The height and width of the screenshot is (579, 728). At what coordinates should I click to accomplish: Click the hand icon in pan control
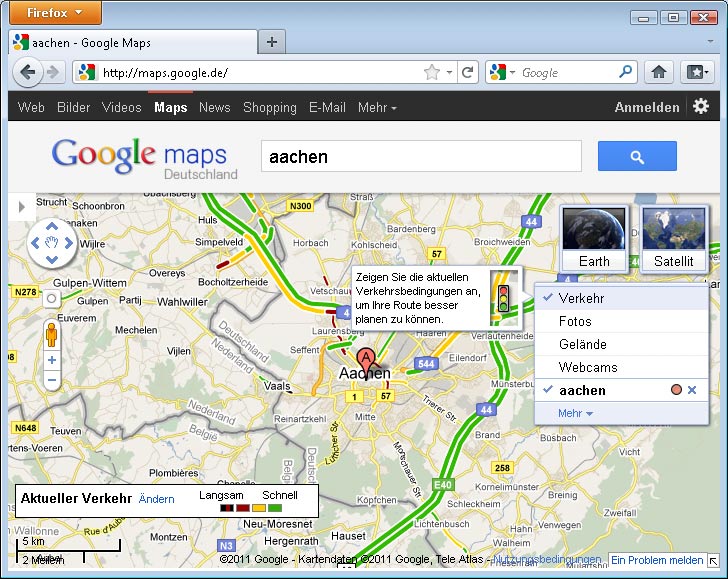tap(52, 243)
